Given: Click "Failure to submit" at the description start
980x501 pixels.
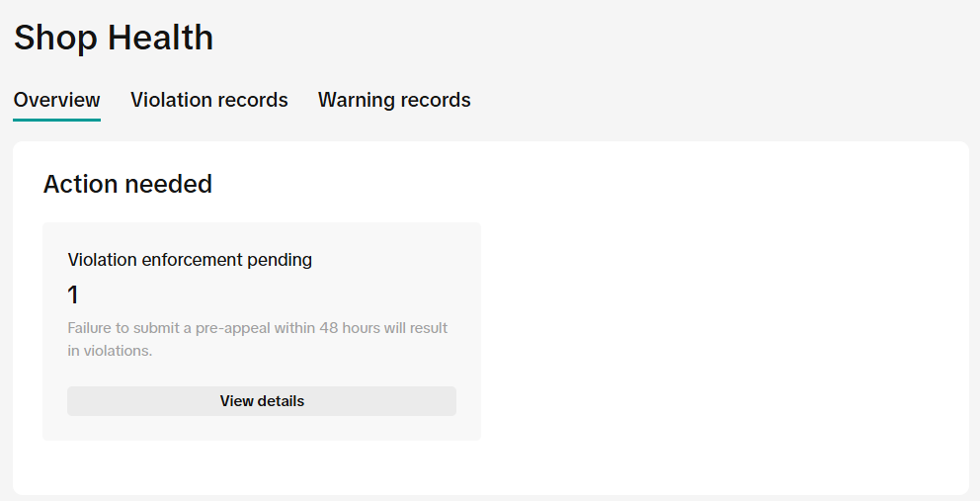Looking at the screenshot, I should coord(115,328).
